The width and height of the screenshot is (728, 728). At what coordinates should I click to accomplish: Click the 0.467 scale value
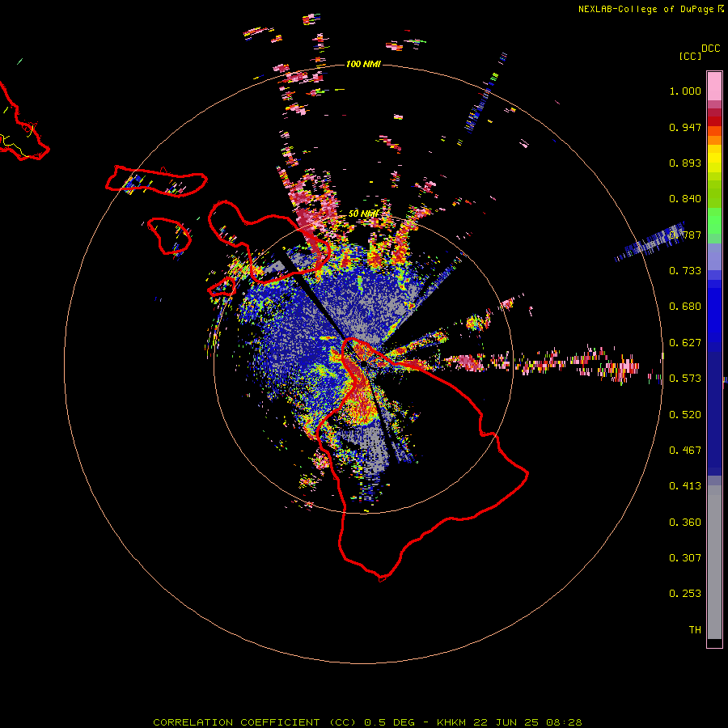[x=685, y=451]
